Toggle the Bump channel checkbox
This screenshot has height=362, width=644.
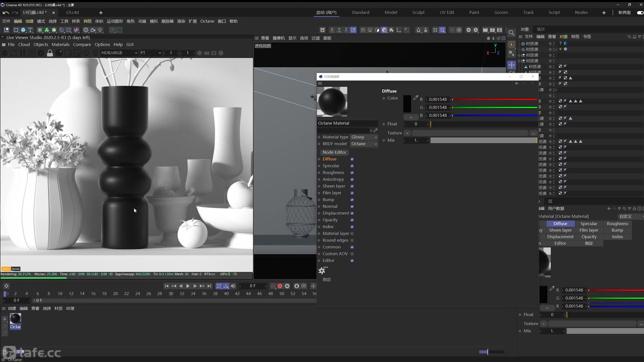tap(352, 200)
